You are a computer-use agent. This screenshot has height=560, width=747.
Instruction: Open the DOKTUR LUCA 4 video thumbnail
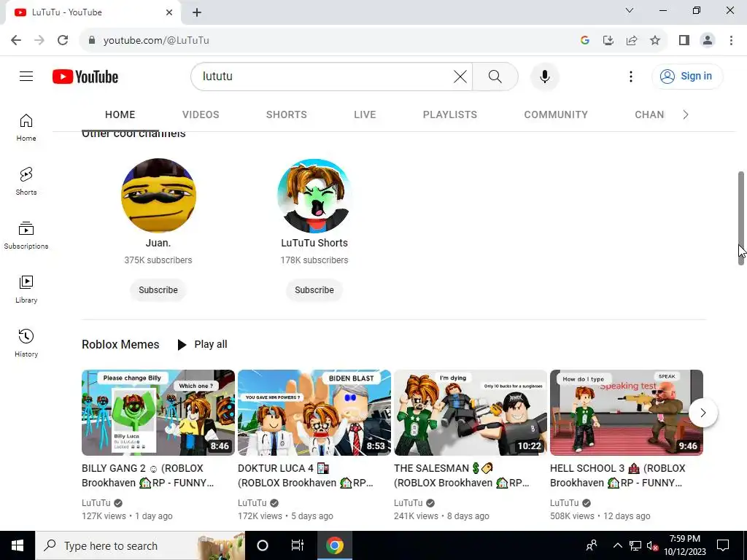314,413
